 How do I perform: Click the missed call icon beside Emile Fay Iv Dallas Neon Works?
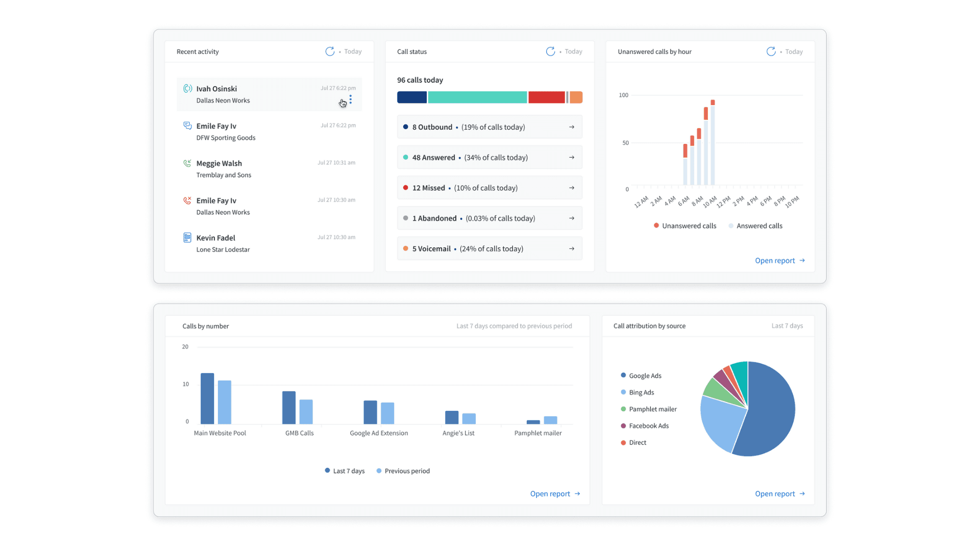pos(187,201)
